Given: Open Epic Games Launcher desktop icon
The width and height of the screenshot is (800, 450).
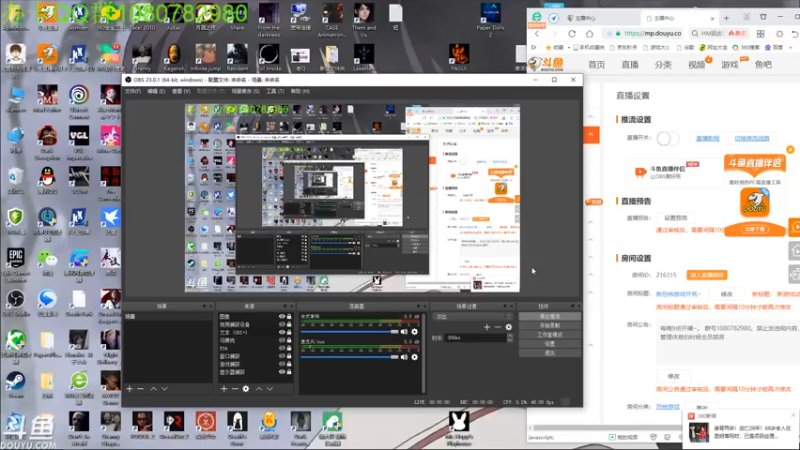Looking at the screenshot, I should (x=16, y=264).
